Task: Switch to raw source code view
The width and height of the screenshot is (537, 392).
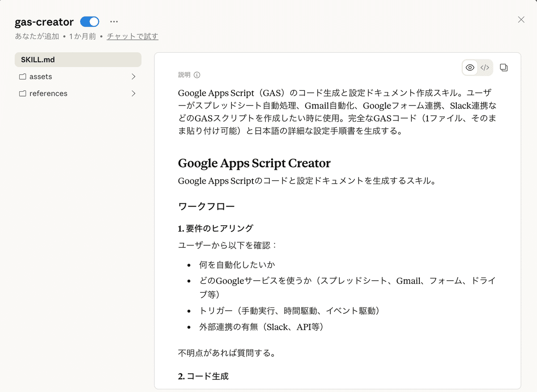Action: tap(485, 68)
